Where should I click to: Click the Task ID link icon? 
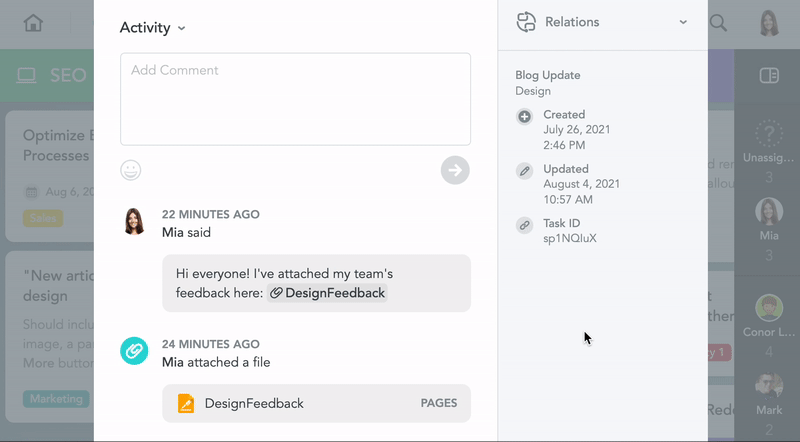[x=524, y=225]
